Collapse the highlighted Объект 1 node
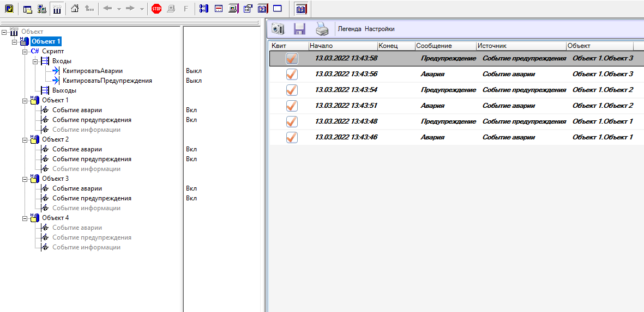644x312 pixels. coord(14,41)
